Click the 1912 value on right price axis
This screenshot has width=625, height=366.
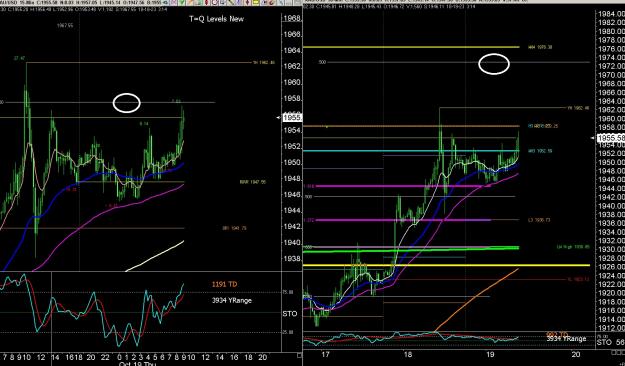(611, 328)
